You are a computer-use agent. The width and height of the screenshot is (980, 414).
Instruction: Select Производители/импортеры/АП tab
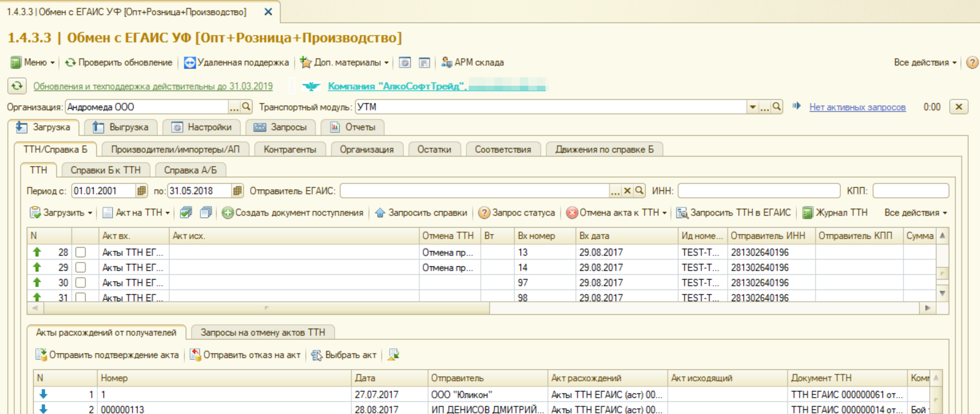point(176,150)
